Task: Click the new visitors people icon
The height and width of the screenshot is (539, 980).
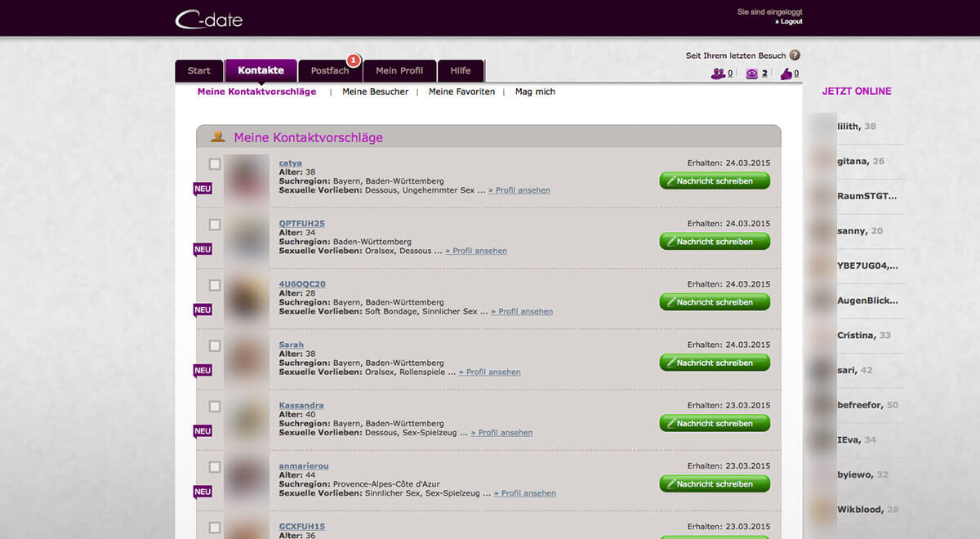Action: click(x=718, y=73)
